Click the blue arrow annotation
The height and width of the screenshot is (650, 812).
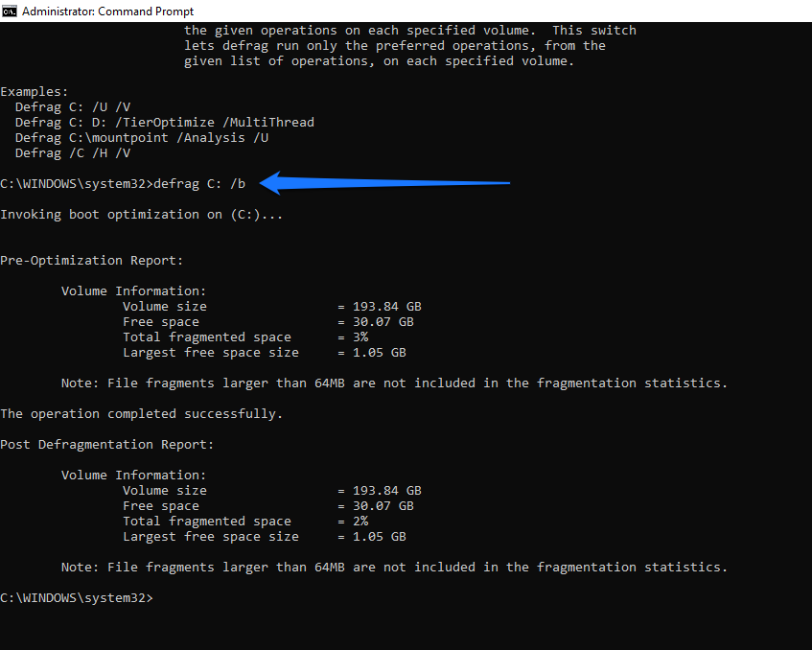click(x=383, y=181)
